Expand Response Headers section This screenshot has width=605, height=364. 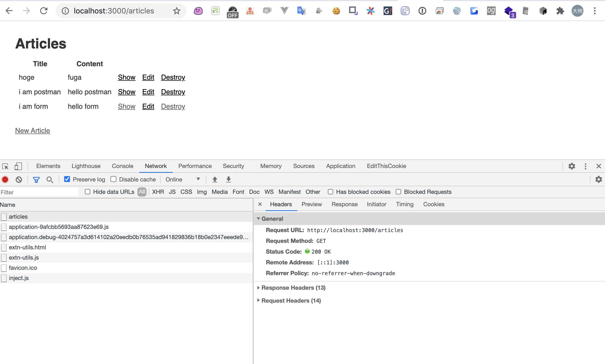tap(293, 288)
